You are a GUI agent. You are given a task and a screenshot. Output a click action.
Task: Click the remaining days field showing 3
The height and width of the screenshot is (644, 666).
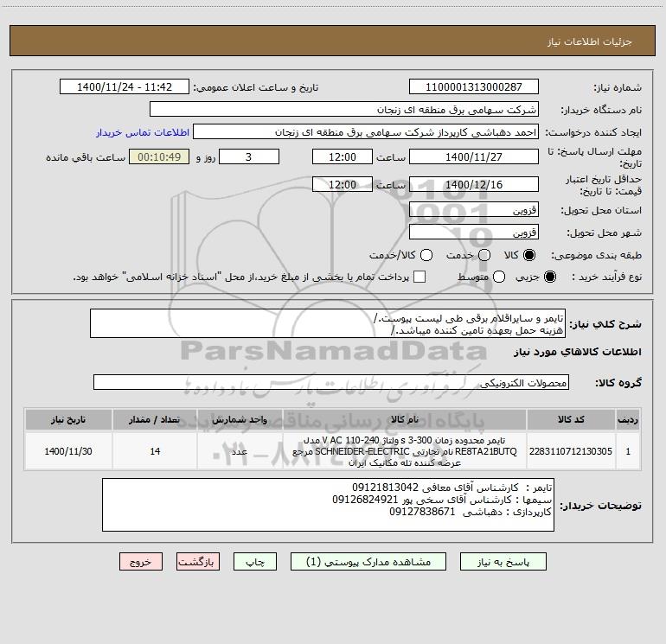tap(249, 156)
